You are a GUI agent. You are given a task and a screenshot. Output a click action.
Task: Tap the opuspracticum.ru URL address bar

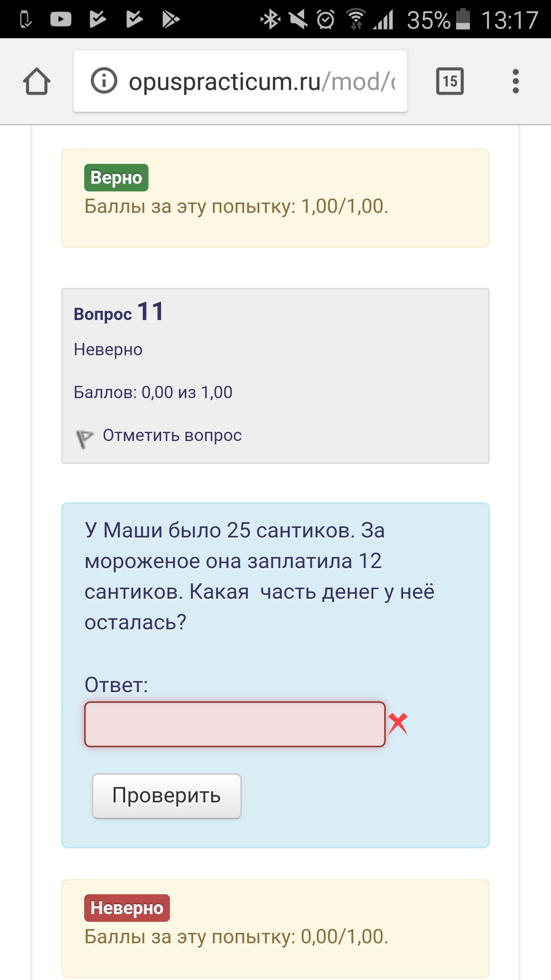[240, 81]
